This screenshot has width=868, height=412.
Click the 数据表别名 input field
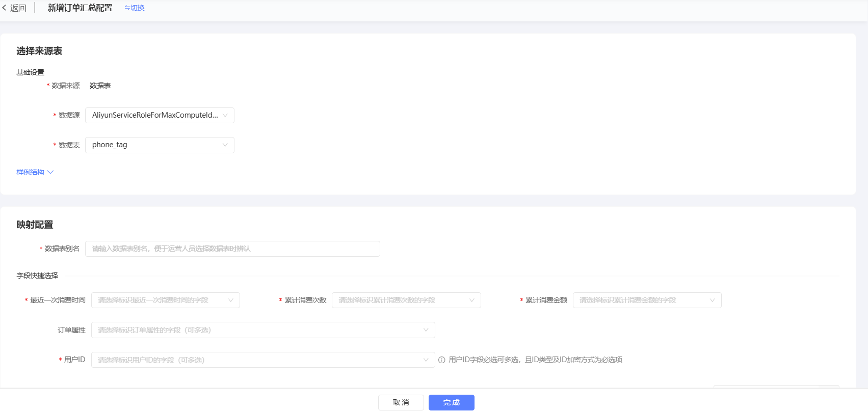(x=232, y=249)
